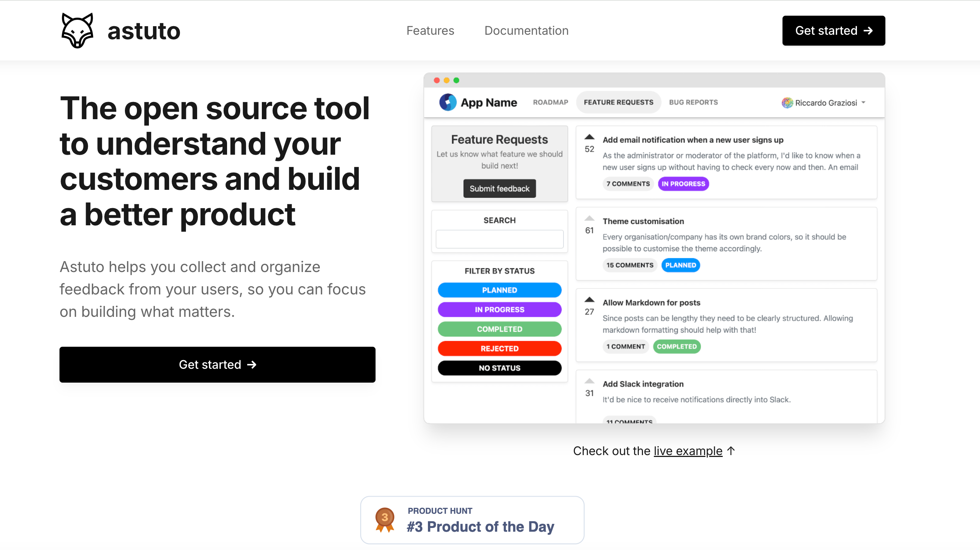Expand the Riccardo Graziosi user dropdown arrow
980x550 pixels.
pyautogui.click(x=864, y=103)
